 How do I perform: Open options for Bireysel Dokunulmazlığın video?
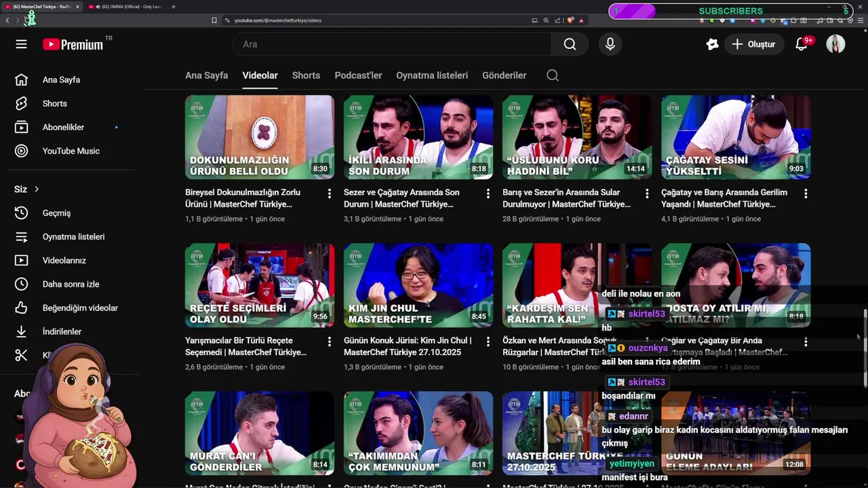[330, 194]
